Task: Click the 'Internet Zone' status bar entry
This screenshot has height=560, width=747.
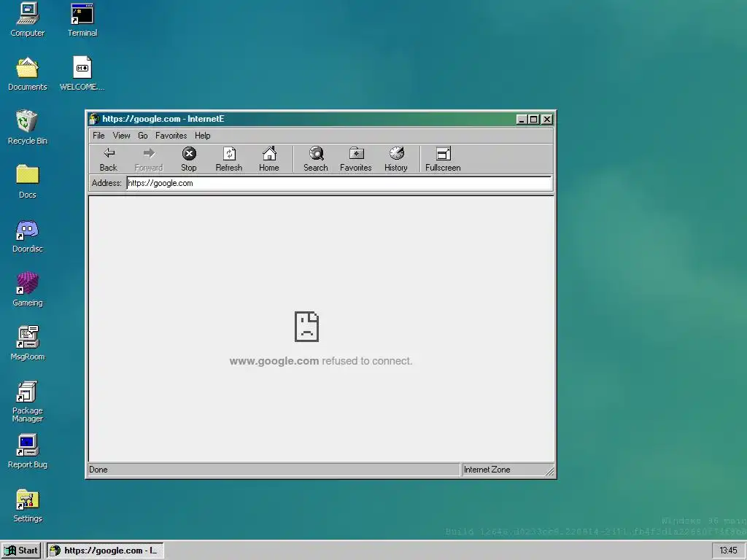Action: tap(487, 470)
